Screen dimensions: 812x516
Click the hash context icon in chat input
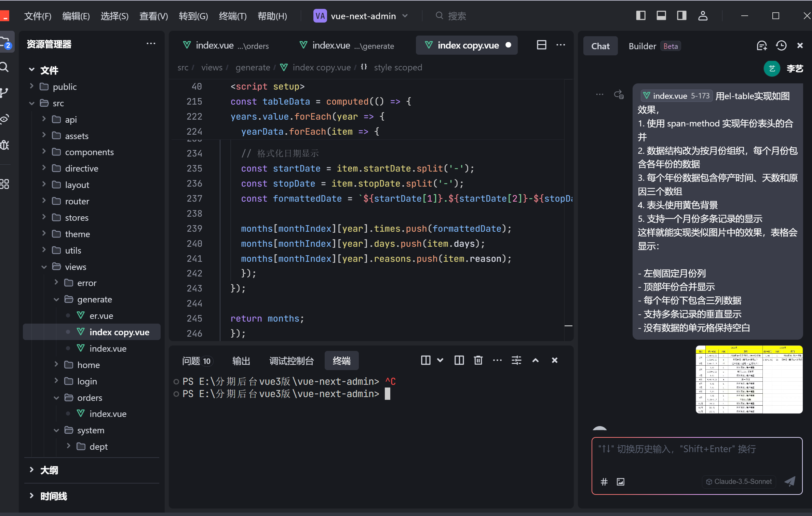604,482
